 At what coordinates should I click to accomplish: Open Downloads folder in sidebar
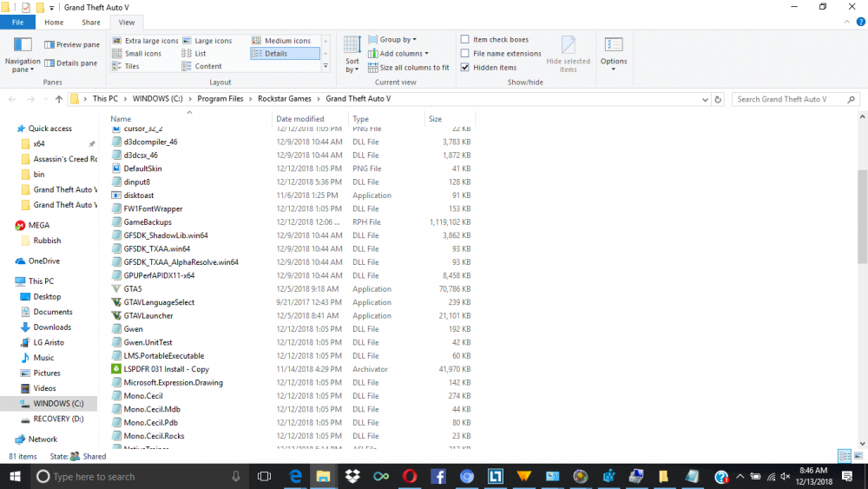pos(52,327)
